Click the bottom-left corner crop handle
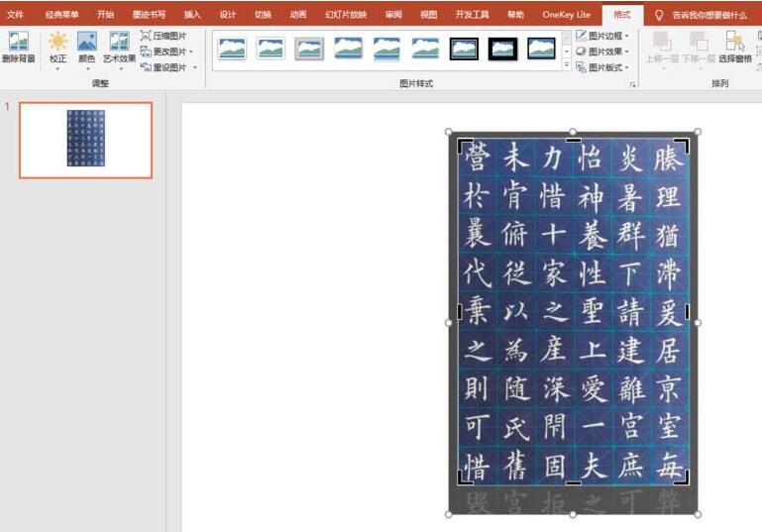Viewport: 762px width, 532px height. 464,479
